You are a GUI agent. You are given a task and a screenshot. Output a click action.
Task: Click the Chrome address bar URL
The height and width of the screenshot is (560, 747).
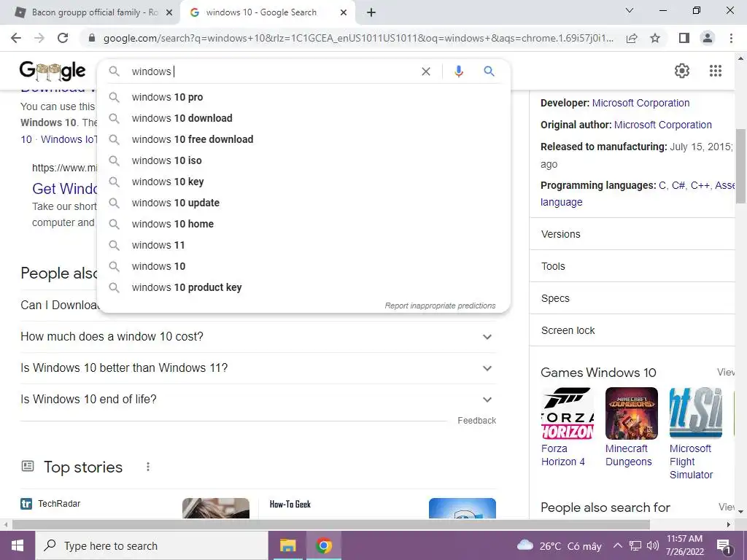coord(358,38)
